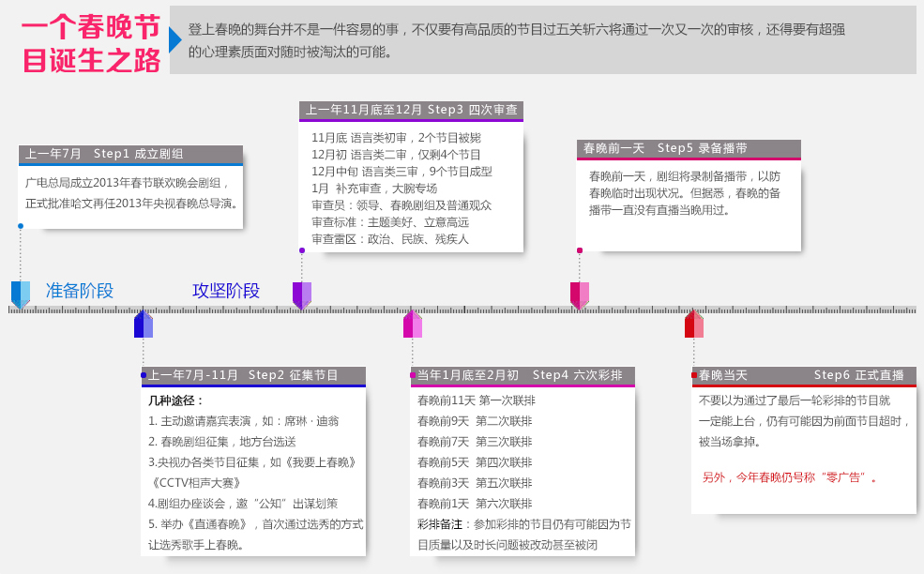This screenshot has height=574, width=924.
Task: Click the Step6 正式直播 header
Action: pos(803,375)
